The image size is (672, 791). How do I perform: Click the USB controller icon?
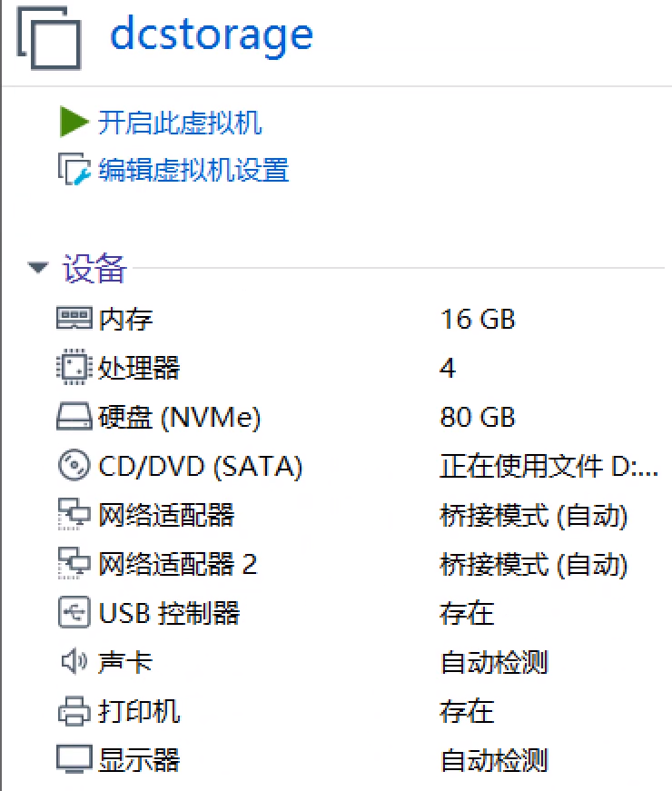point(74,613)
